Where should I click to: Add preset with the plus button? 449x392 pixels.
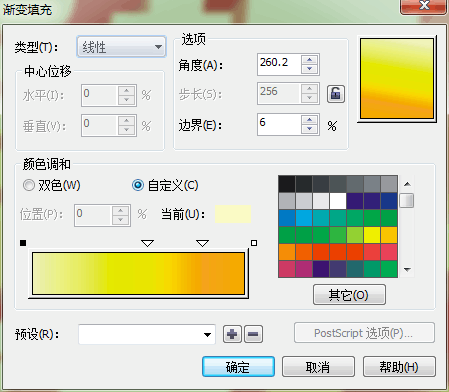click(232, 334)
